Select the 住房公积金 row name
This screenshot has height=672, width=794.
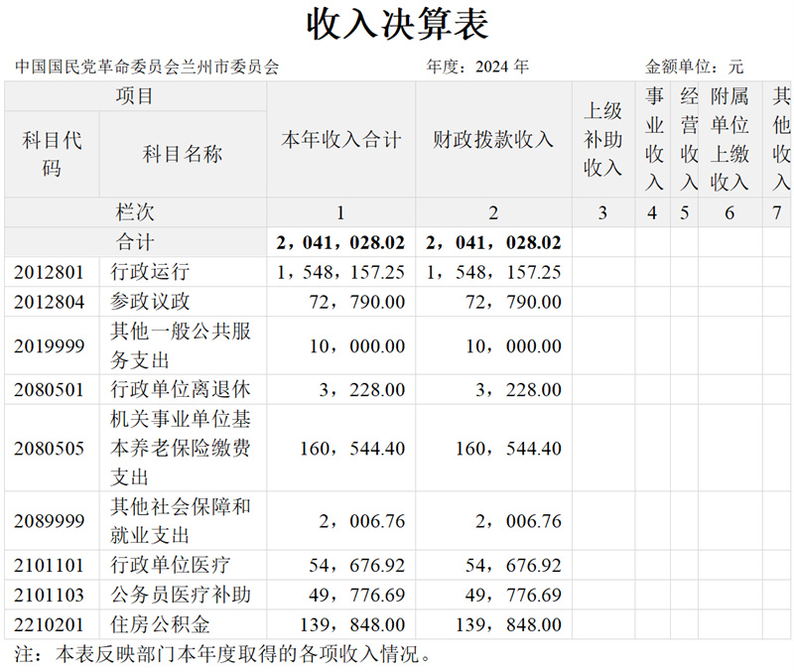tap(160, 624)
